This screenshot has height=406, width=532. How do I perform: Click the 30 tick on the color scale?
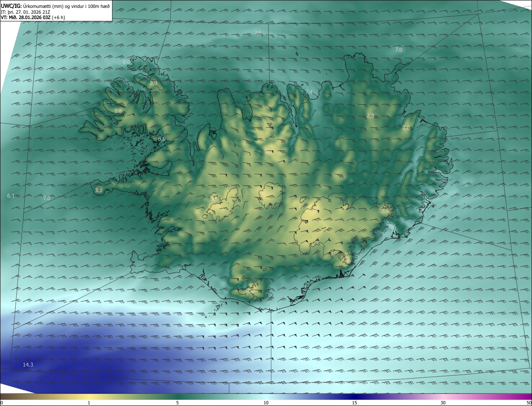443,403
